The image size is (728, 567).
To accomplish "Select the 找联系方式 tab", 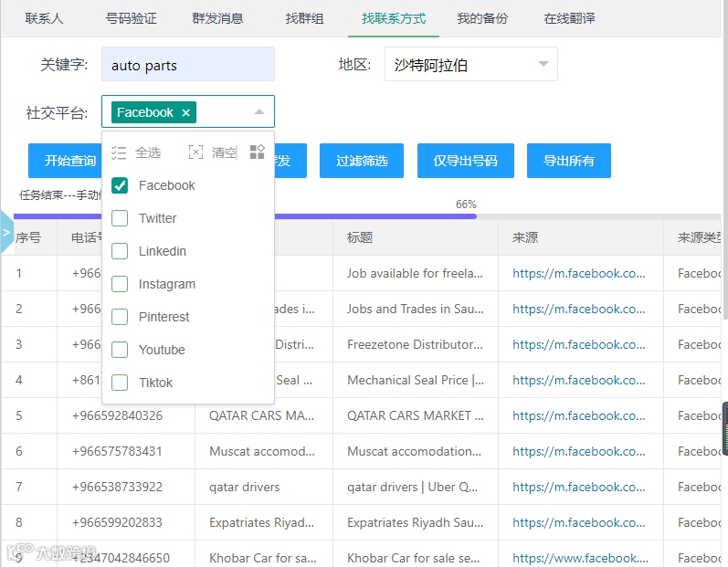I will click(394, 18).
